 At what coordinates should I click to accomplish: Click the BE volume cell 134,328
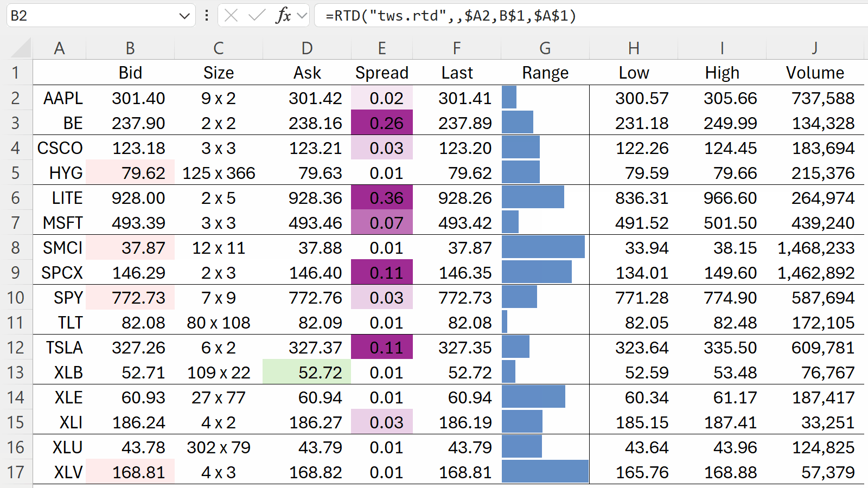815,123
